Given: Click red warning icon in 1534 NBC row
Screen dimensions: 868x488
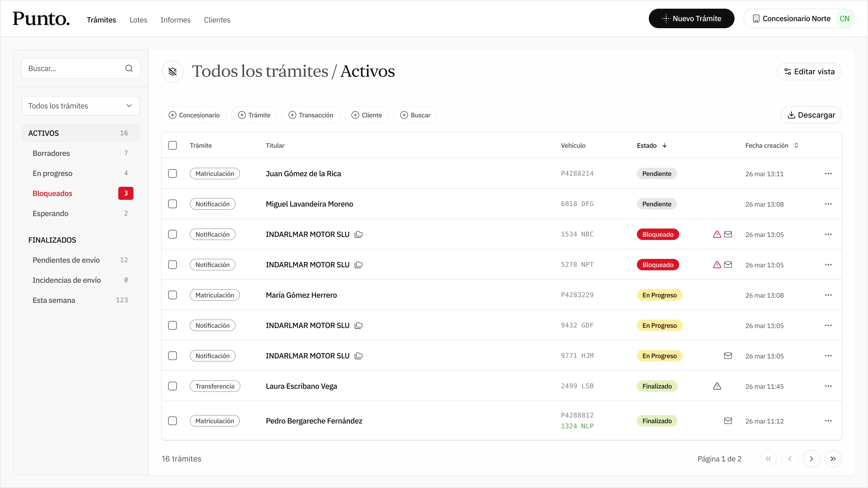Looking at the screenshot, I should (717, 234).
